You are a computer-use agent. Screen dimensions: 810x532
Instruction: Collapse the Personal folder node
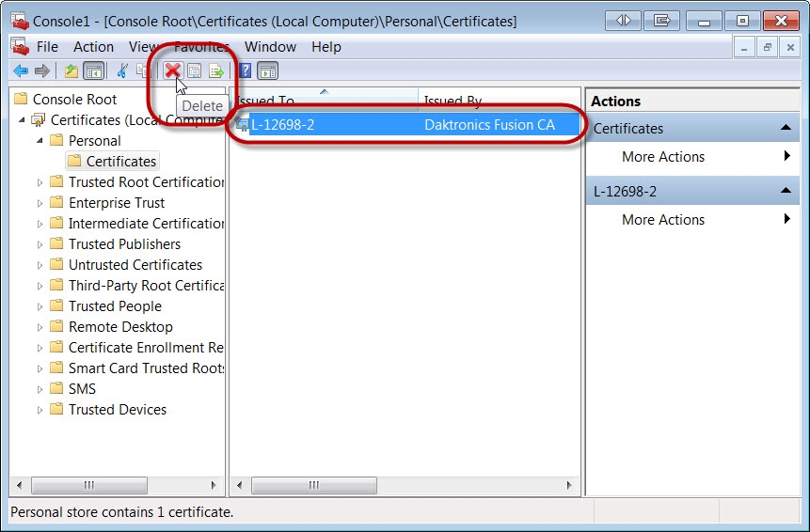click(x=40, y=141)
